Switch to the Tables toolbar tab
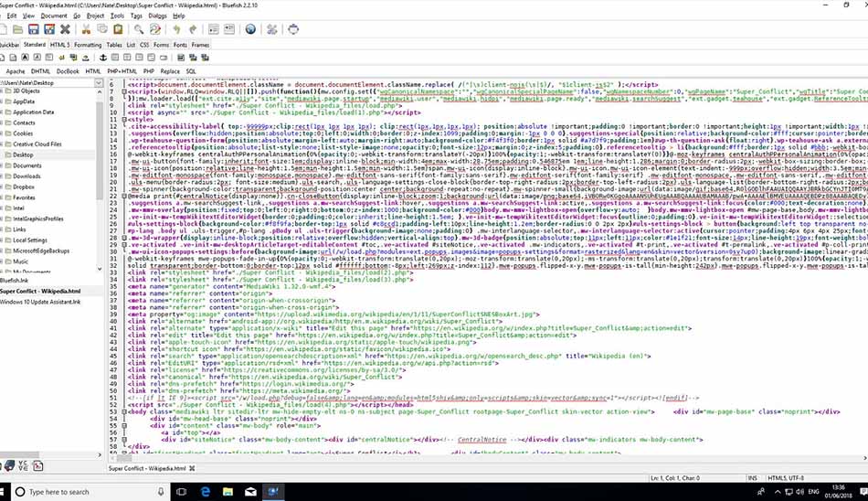The height and width of the screenshot is (501, 868). 114,44
